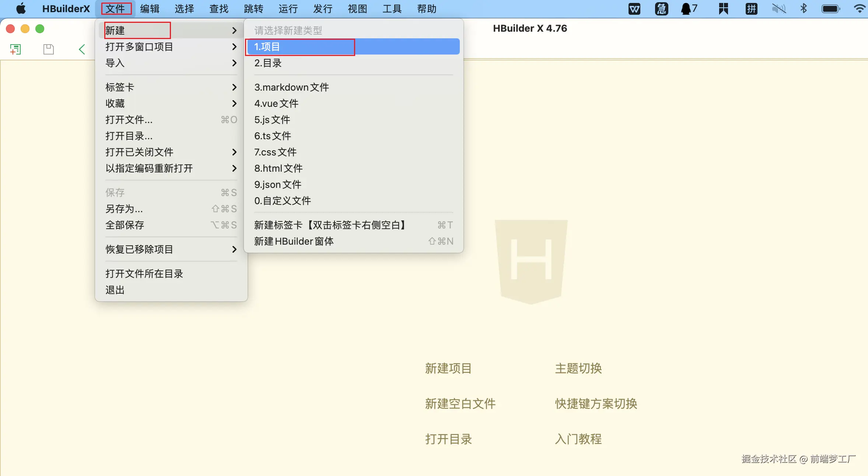Select 2.目录 in the new submenu
The height and width of the screenshot is (476, 868).
[x=354, y=63]
